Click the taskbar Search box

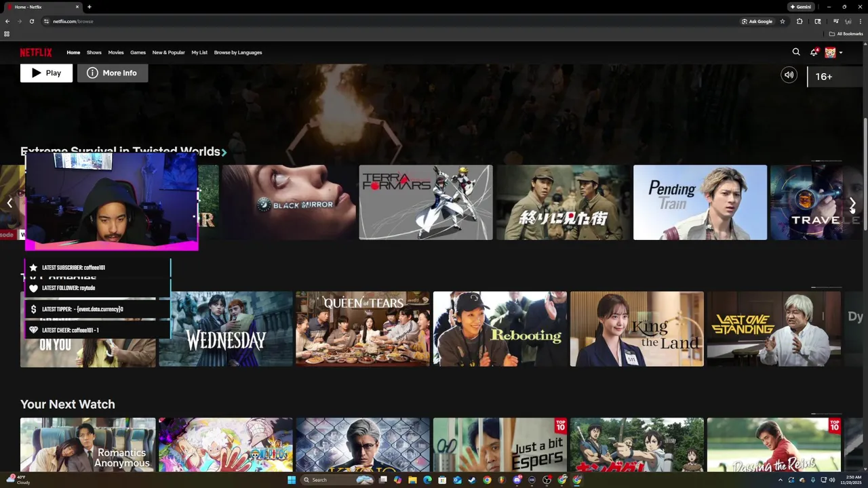point(337,480)
